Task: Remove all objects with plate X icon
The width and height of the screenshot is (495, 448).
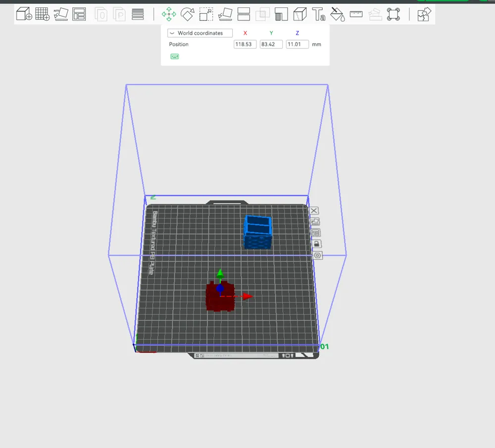Action: pos(314,210)
